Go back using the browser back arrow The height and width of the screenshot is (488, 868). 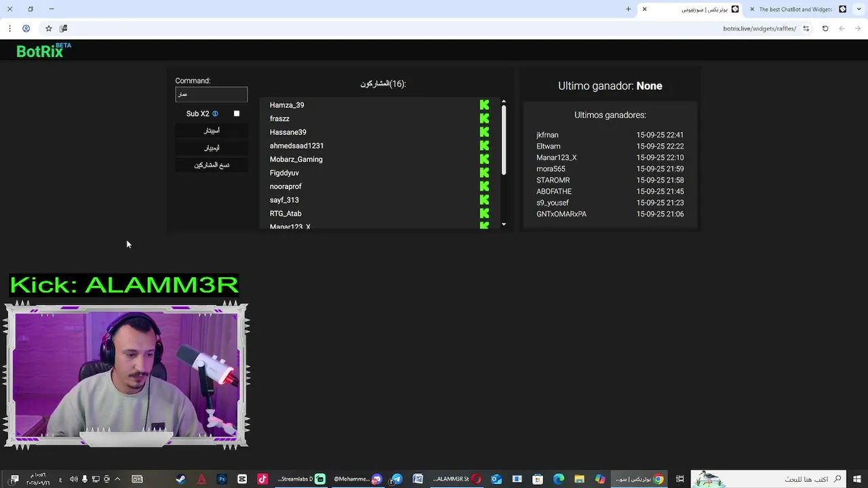pyautogui.click(x=858, y=28)
